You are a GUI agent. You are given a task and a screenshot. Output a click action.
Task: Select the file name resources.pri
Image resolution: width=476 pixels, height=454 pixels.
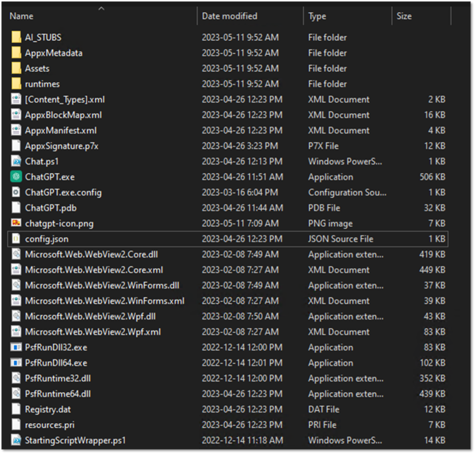tap(49, 425)
